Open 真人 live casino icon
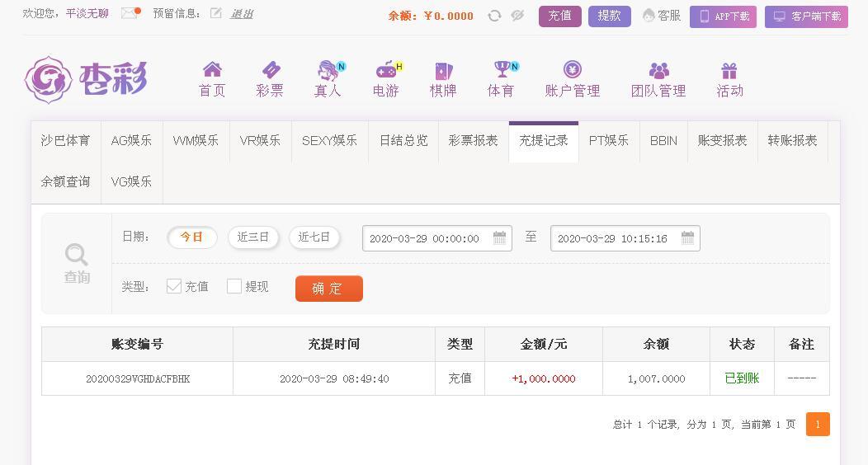Viewport: 868px width, 465px height. click(x=330, y=69)
